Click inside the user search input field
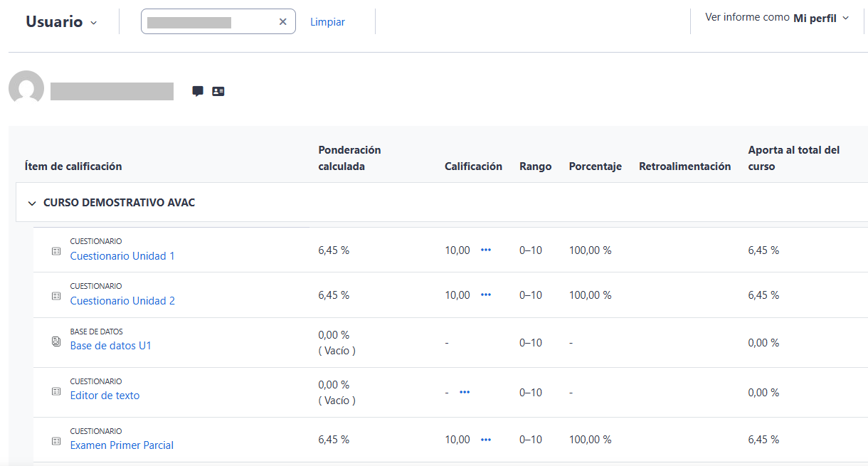Viewport: 868px width, 466px height. point(206,22)
